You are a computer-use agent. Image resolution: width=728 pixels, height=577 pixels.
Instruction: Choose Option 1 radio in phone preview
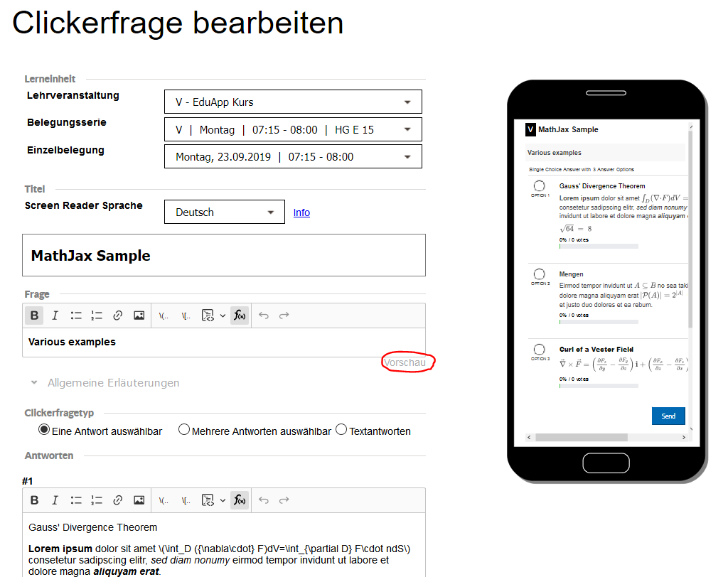click(x=539, y=186)
